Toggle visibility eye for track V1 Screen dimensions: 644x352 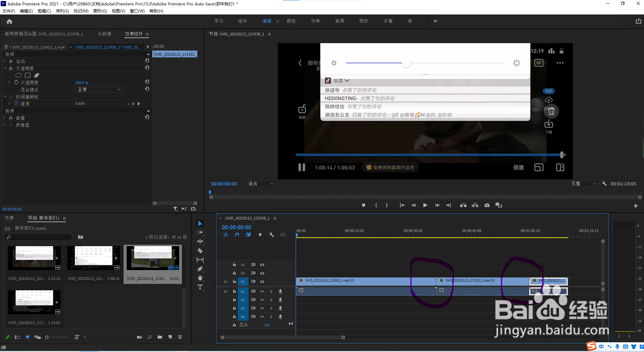coord(262,282)
